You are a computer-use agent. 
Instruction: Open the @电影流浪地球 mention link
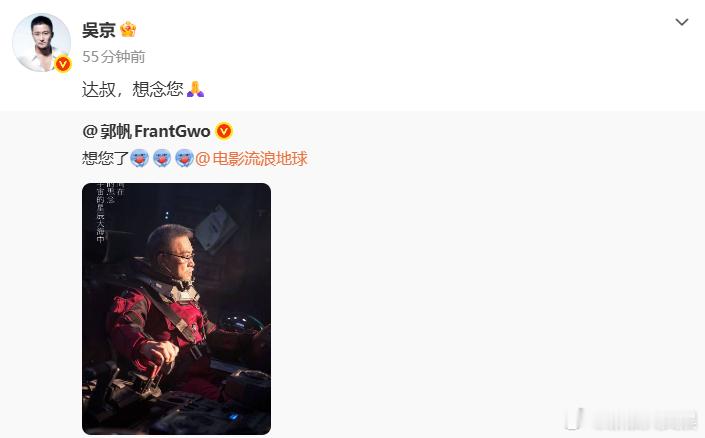(251, 159)
